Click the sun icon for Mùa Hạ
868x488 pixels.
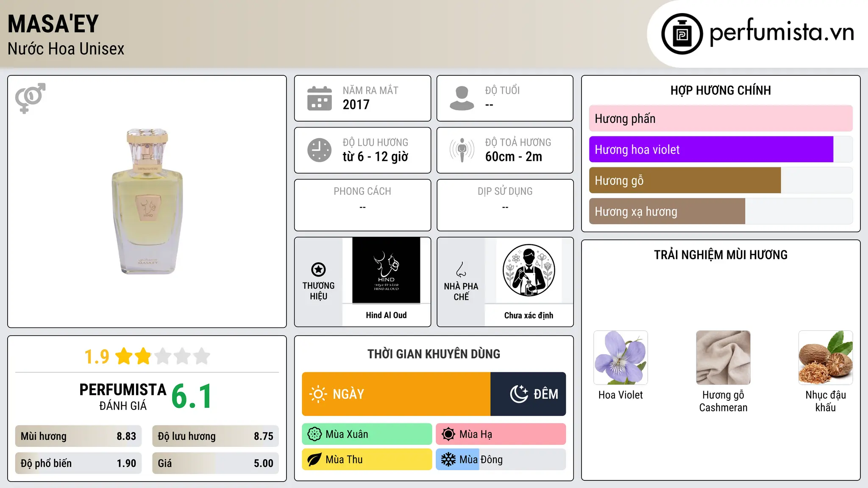point(448,434)
